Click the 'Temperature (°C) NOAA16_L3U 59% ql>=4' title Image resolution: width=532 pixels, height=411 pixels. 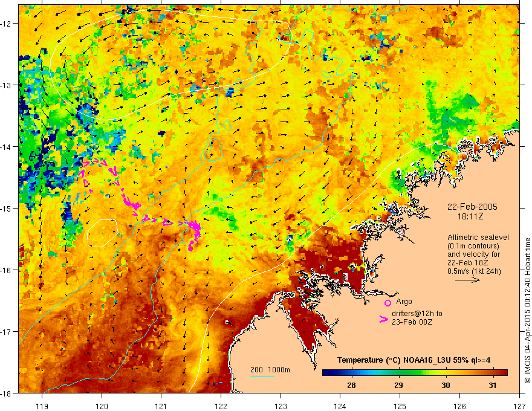pyautogui.click(x=414, y=360)
